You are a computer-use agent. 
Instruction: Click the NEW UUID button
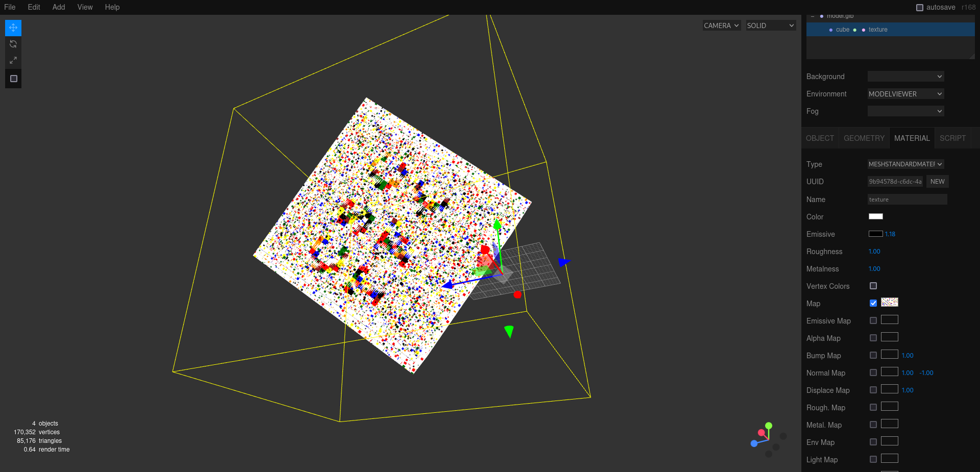tap(937, 182)
